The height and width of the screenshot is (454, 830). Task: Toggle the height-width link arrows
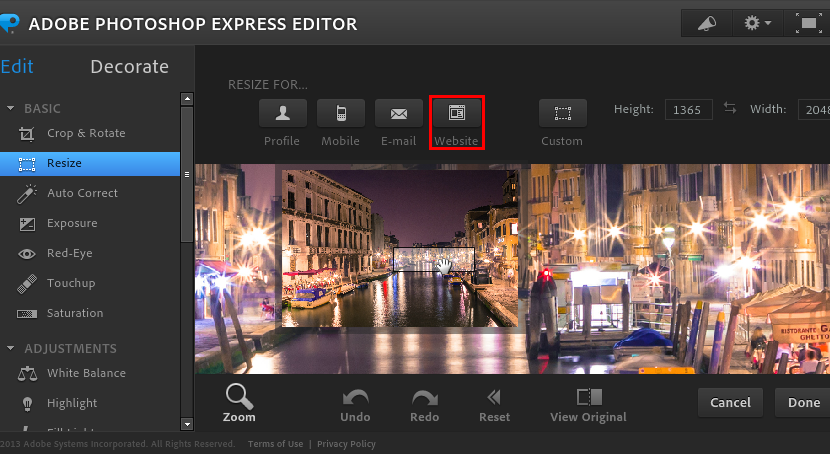coord(730,108)
